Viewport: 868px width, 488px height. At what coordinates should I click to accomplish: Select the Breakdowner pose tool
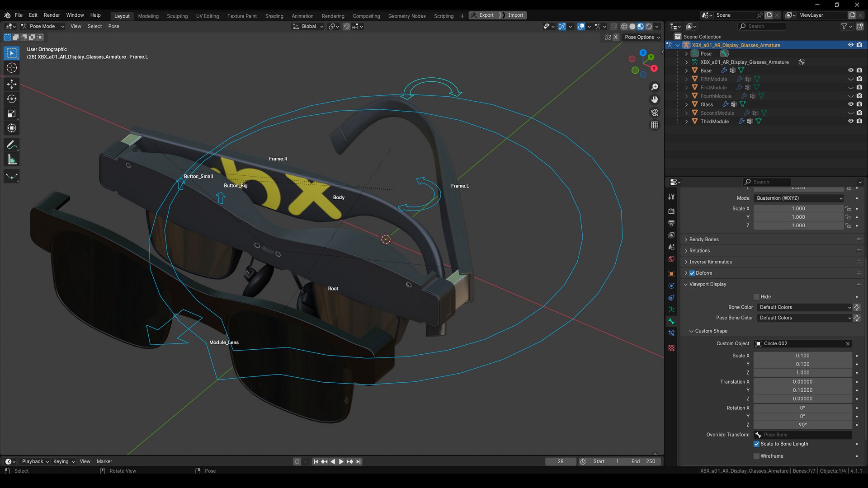click(12, 176)
